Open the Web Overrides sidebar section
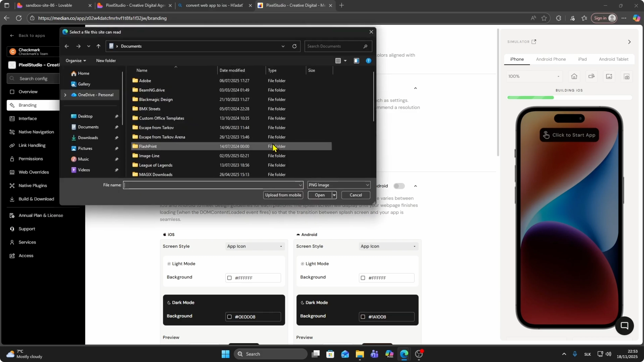The width and height of the screenshot is (644, 362). coord(33,172)
